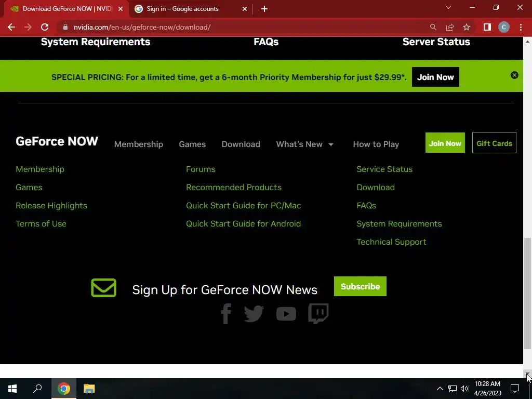Open the Facebook social icon
The image size is (532, 399).
[x=226, y=314]
